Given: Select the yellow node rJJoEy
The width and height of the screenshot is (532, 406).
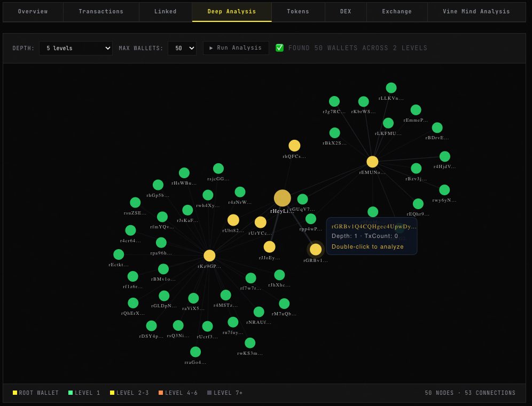Looking at the screenshot, I should coord(269,246).
